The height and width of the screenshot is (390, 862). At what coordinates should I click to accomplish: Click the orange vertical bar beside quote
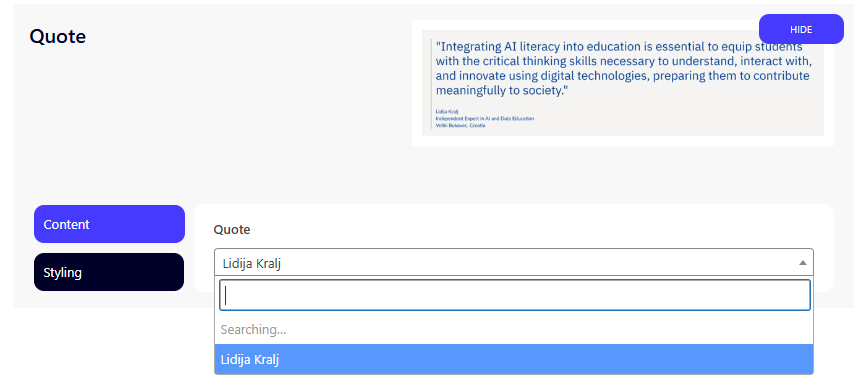coord(432,84)
